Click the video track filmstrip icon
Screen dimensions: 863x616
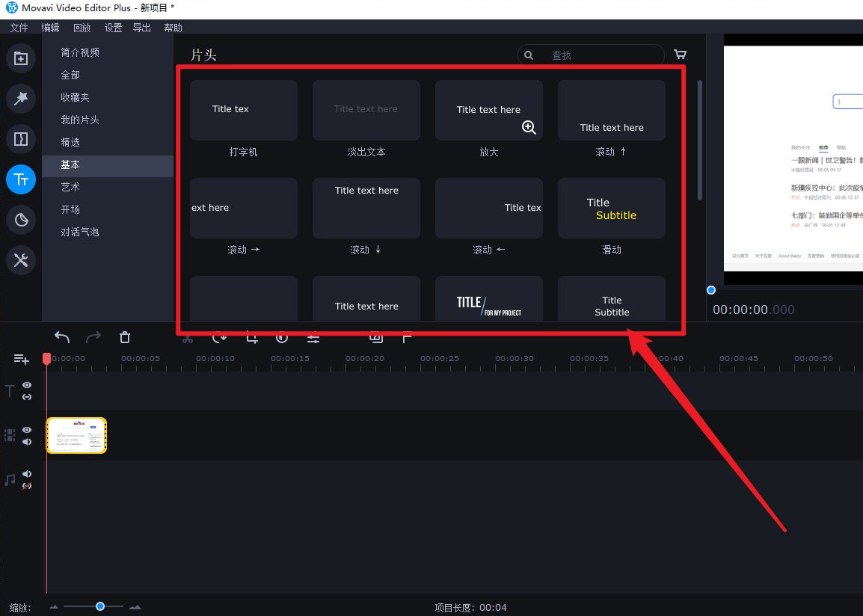(10, 435)
